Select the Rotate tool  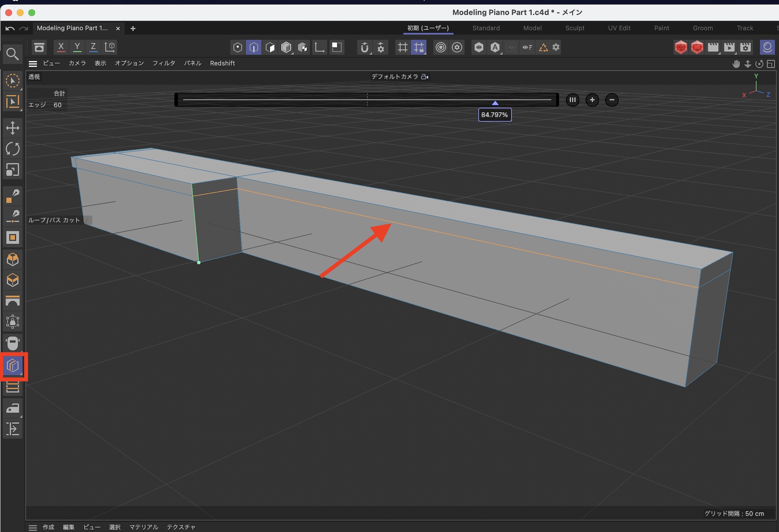coord(12,149)
